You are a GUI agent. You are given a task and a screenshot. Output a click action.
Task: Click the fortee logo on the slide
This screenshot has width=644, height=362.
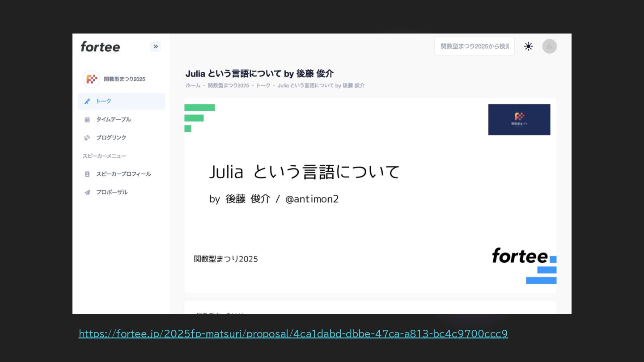pos(520,256)
